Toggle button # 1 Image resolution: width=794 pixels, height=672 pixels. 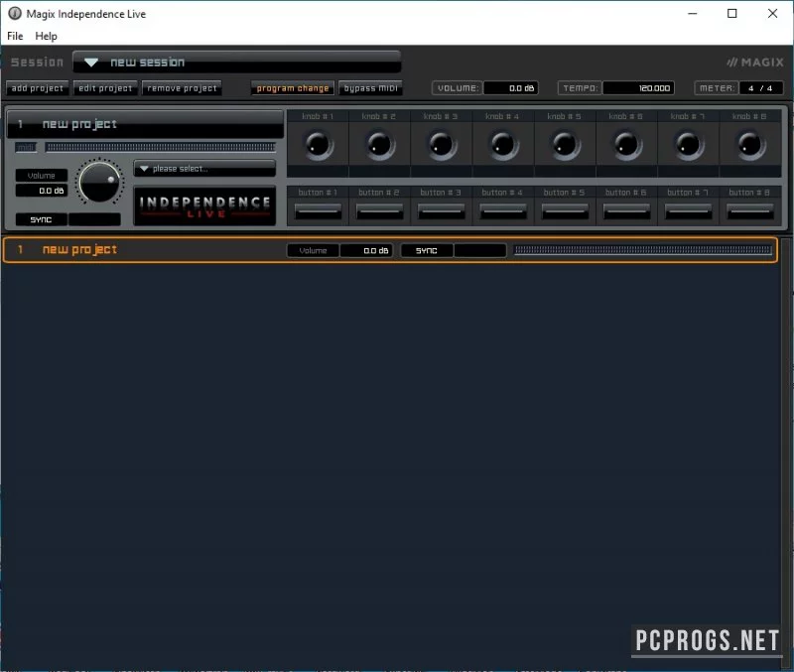tap(318, 211)
